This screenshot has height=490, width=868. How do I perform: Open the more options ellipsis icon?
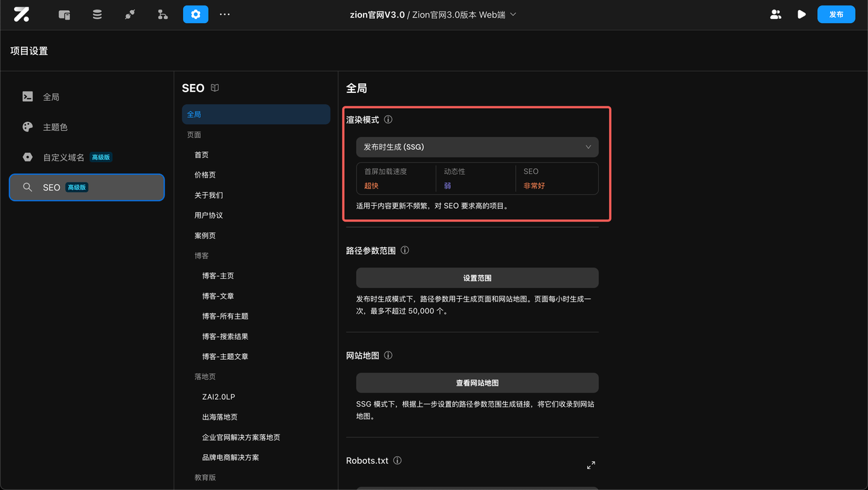pos(224,14)
